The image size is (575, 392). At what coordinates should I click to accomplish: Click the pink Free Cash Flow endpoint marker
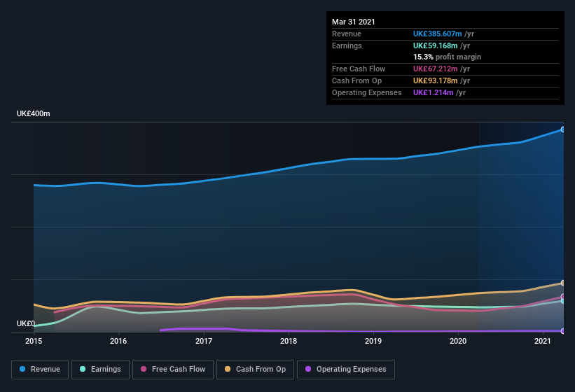tap(563, 296)
